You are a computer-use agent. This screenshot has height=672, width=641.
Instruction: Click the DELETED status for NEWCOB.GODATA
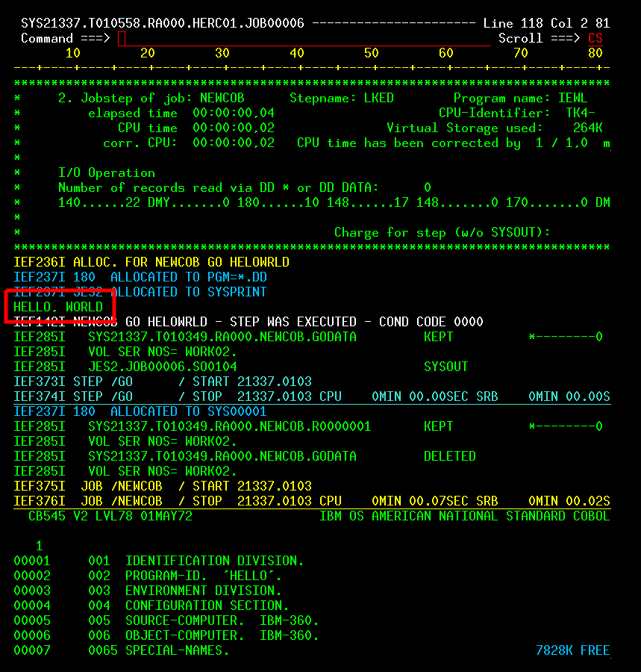point(449,456)
